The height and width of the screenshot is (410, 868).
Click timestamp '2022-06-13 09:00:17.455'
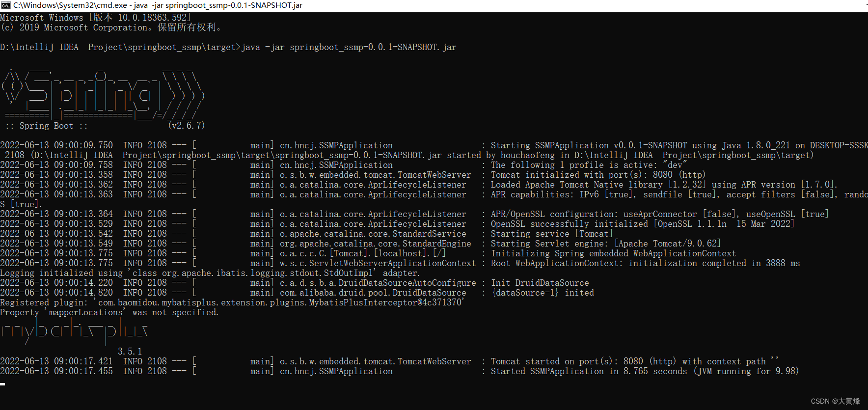(x=56, y=371)
